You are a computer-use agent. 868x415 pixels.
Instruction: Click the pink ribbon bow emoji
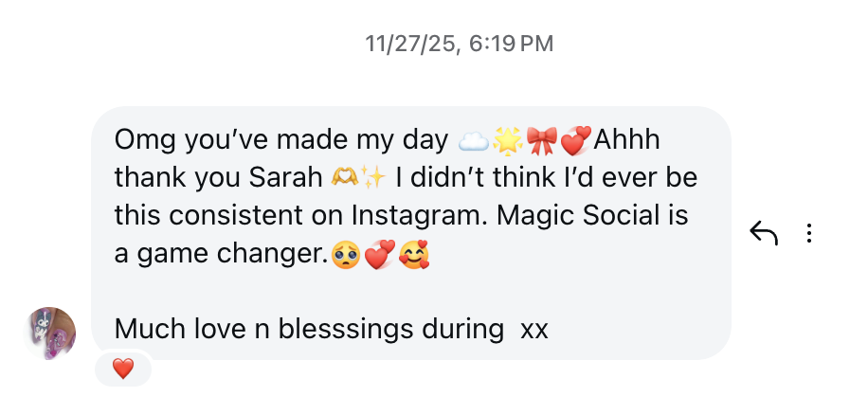[x=541, y=141]
